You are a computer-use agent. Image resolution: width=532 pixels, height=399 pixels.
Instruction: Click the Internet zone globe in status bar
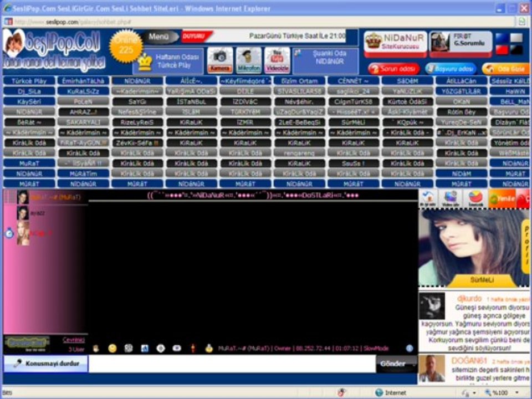point(379,392)
